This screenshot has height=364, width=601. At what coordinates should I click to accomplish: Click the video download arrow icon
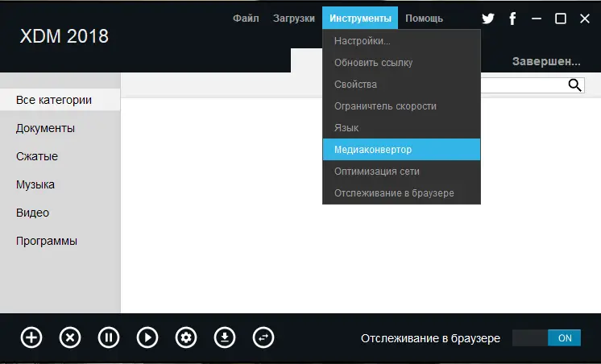(225, 337)
